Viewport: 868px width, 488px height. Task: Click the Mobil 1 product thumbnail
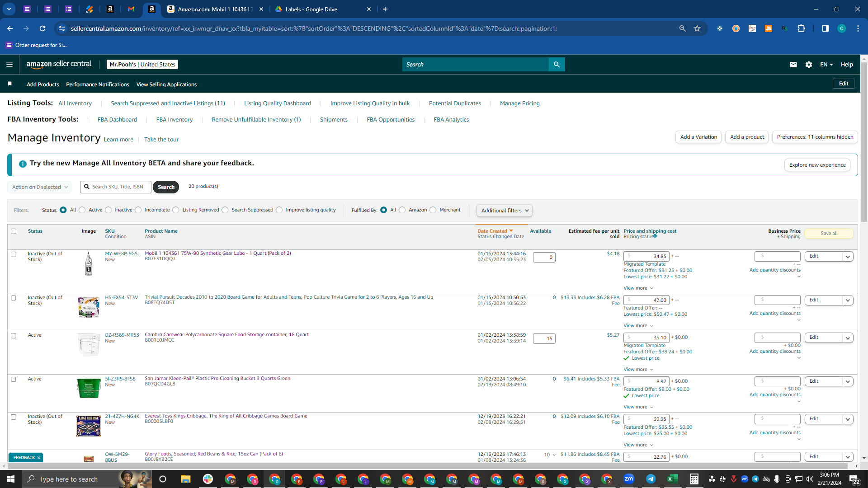(89, 263)
